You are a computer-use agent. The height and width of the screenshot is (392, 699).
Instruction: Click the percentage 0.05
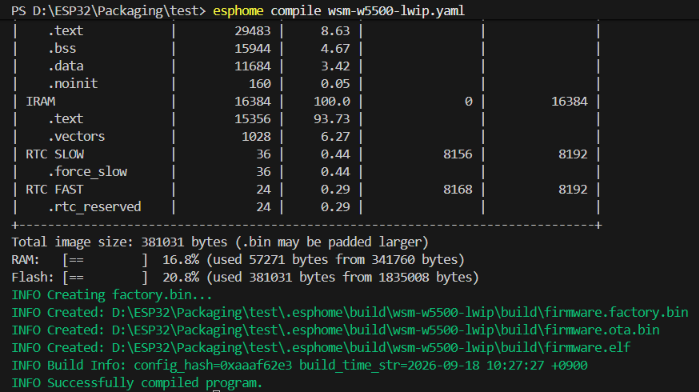(x=335, y=83)
